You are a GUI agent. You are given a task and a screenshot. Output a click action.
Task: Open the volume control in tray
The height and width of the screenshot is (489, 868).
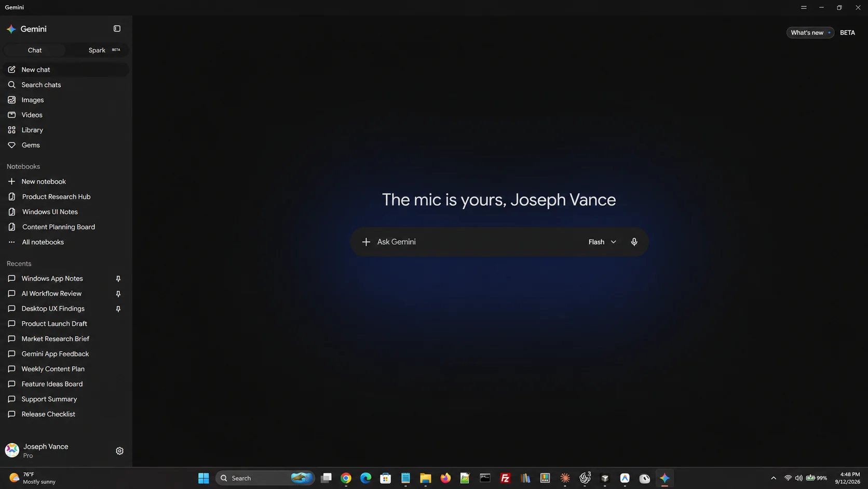point(798,478)
